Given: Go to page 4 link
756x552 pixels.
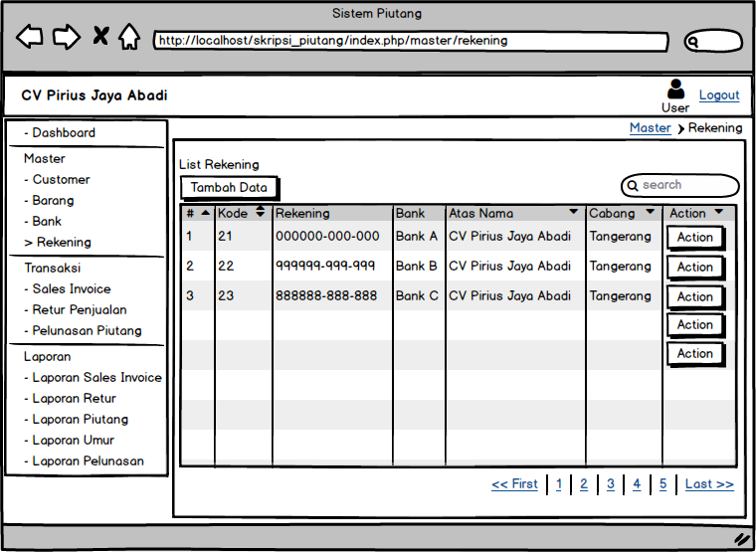Looking at the screenshot, I should (x=637, y=484).
